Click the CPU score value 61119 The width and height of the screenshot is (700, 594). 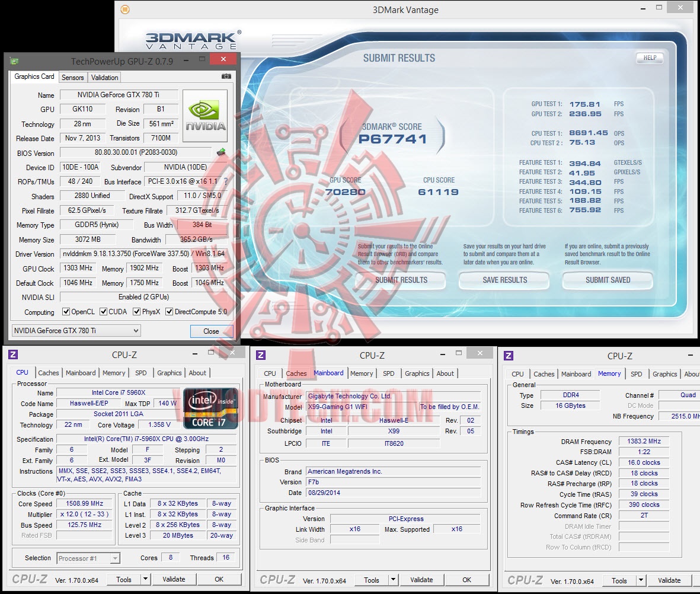coord(438,192)
